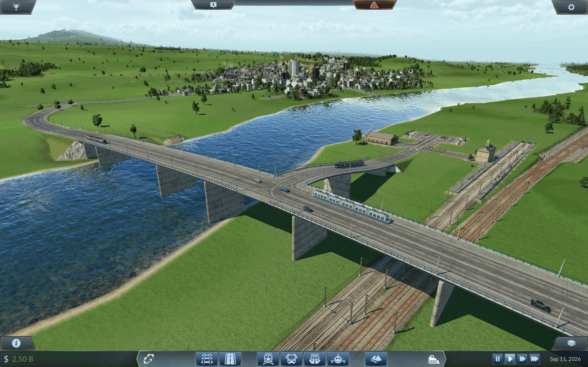Open the road construction menu
This screenshot has height=367, width=588.
pos(230,359)
